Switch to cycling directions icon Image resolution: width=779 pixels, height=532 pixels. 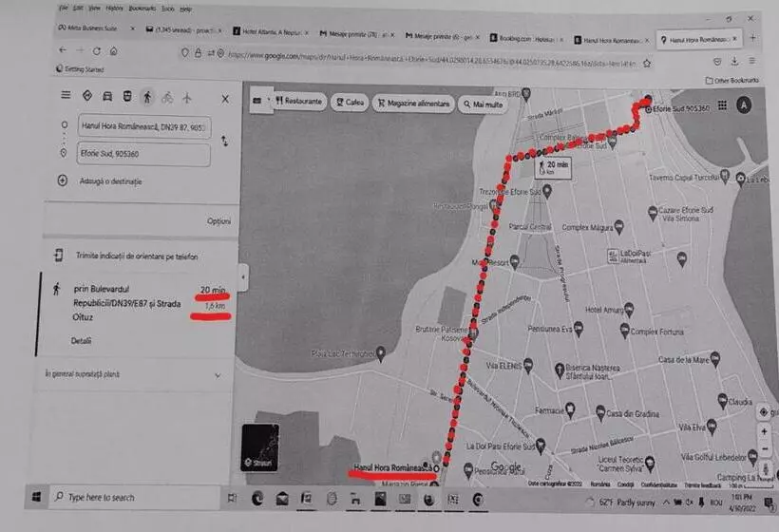pyautogui.click(x=167, y=97)
